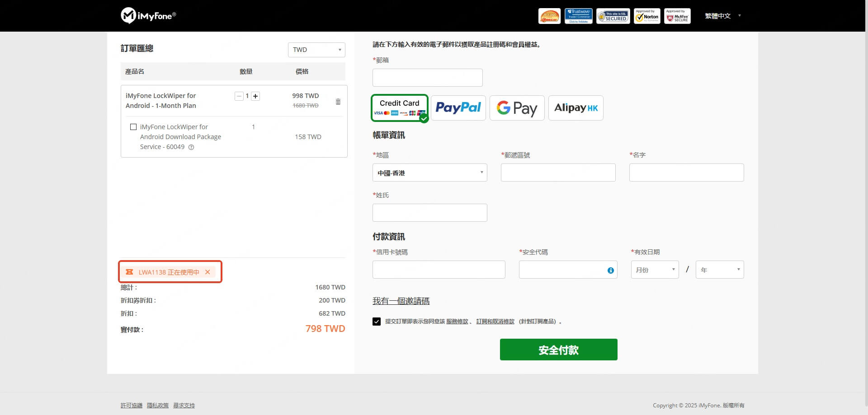The width and height of the screenshot is (868, 415).
Task: Increase quantity with the plus button
Action: [x=255, y=96]
